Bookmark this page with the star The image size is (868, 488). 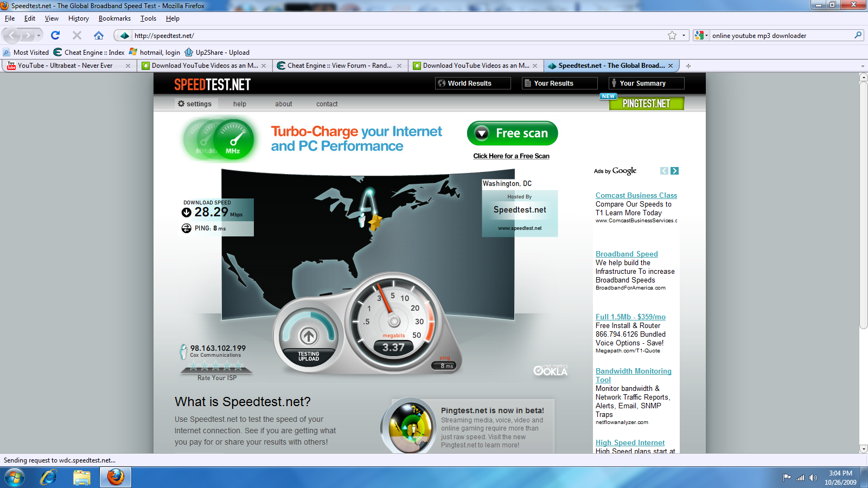point(672,35)
